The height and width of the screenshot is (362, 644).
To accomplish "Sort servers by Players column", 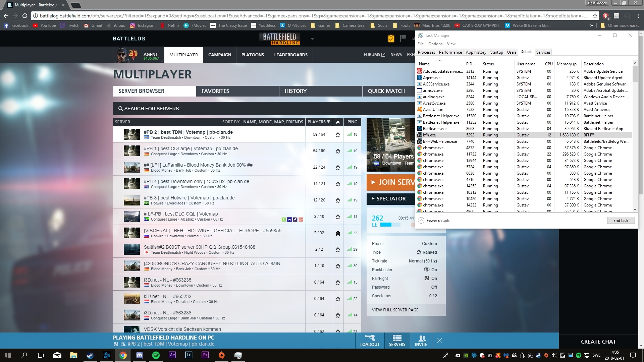I will pos(319,122).
